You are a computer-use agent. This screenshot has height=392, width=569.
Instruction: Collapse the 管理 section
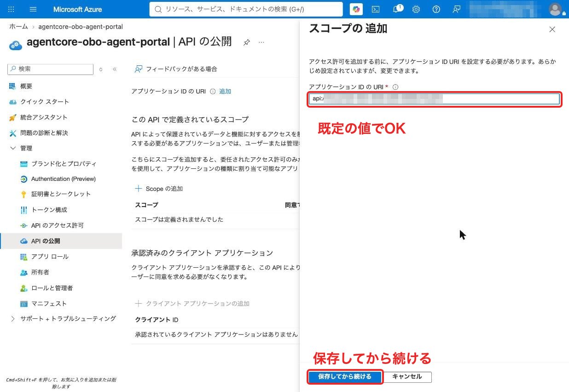[12, 148]
